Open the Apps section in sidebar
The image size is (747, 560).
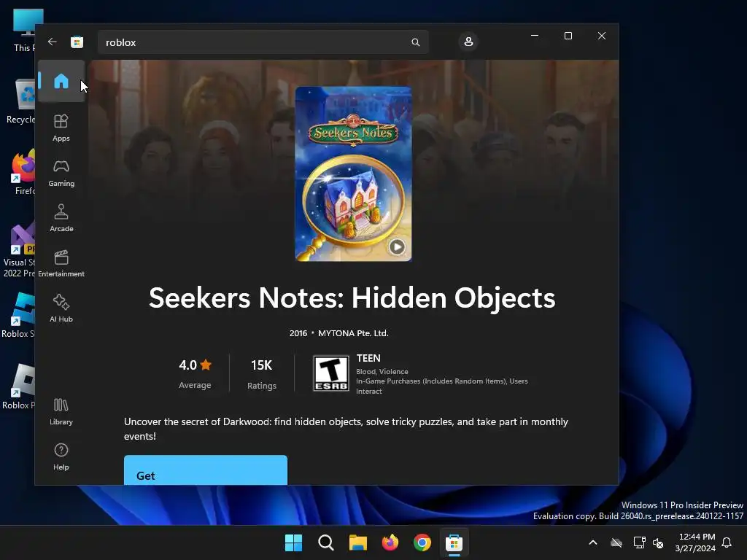[x=61, y=128]
